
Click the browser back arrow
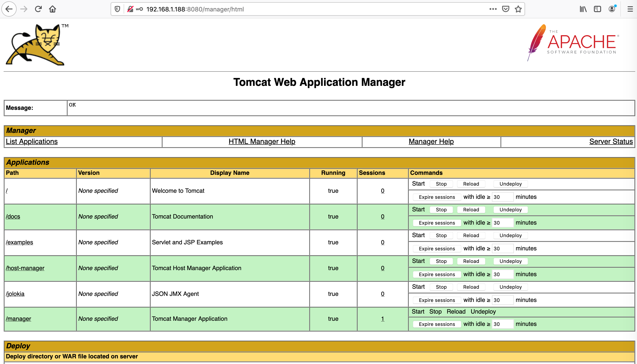point(9,9)
